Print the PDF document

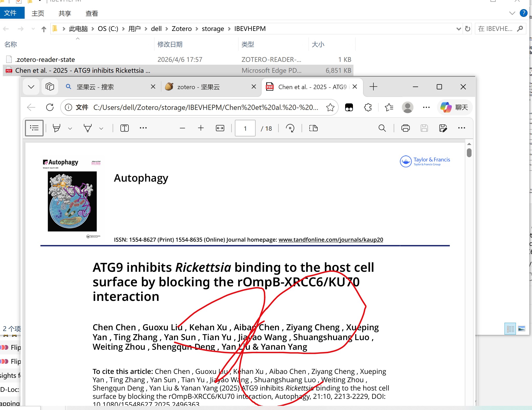(405, 128)
